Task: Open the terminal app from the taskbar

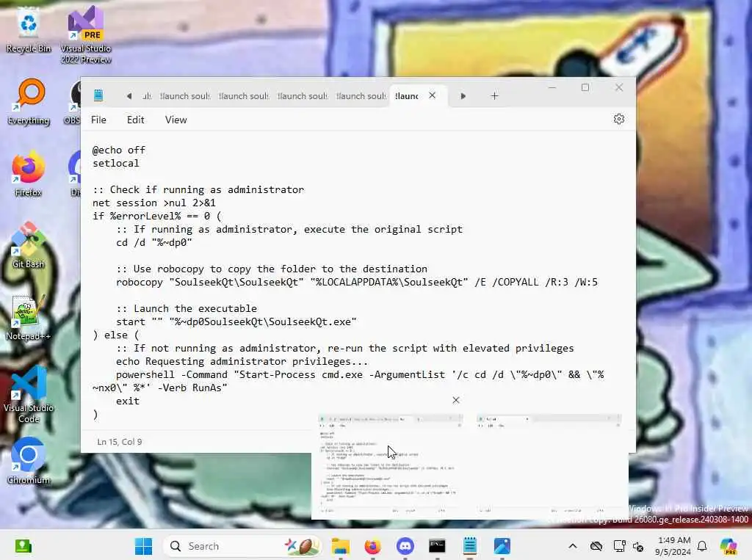Action: pyautogui.click(x=438, y=546)
